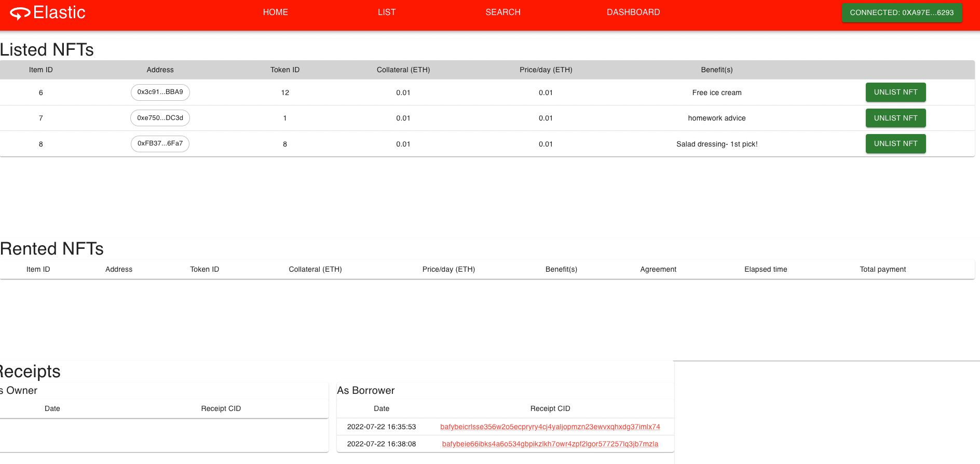980x464 pixels.
Task: Click address chip 0xe750...DC3d
Action: point(160,118)
